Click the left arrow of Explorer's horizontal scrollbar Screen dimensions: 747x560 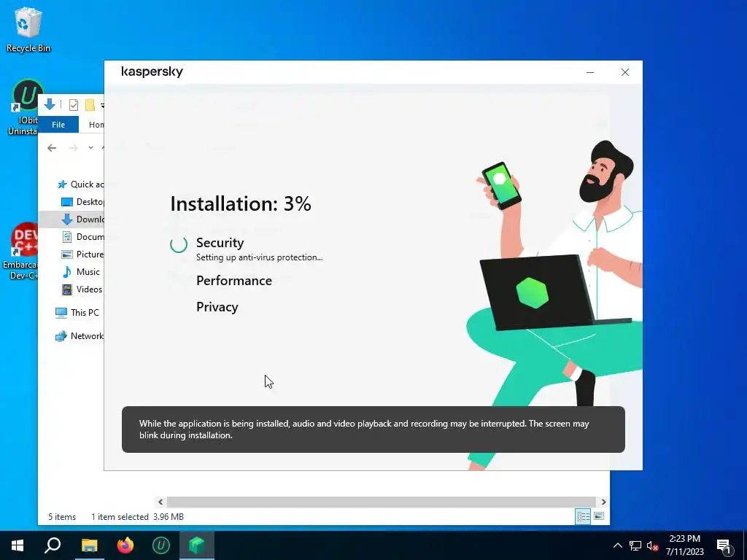[160, 502]
